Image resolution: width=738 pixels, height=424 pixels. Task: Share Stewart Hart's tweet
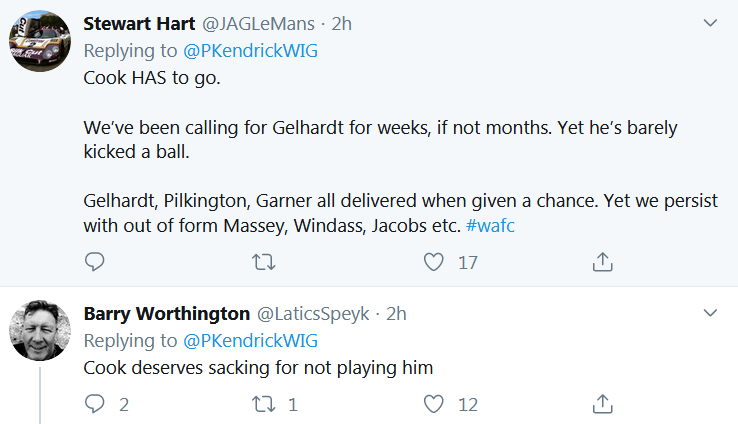point(602,262)
